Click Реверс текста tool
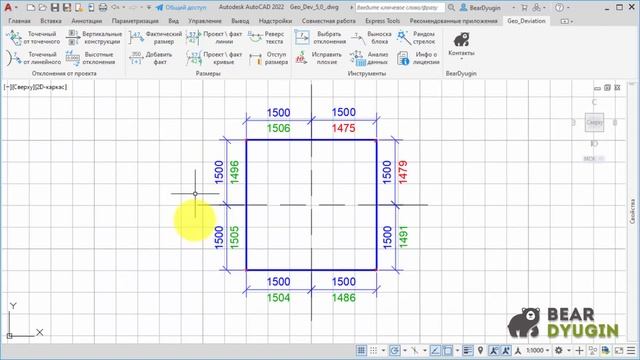Screen dimensions: 640x360 [266, 38]
